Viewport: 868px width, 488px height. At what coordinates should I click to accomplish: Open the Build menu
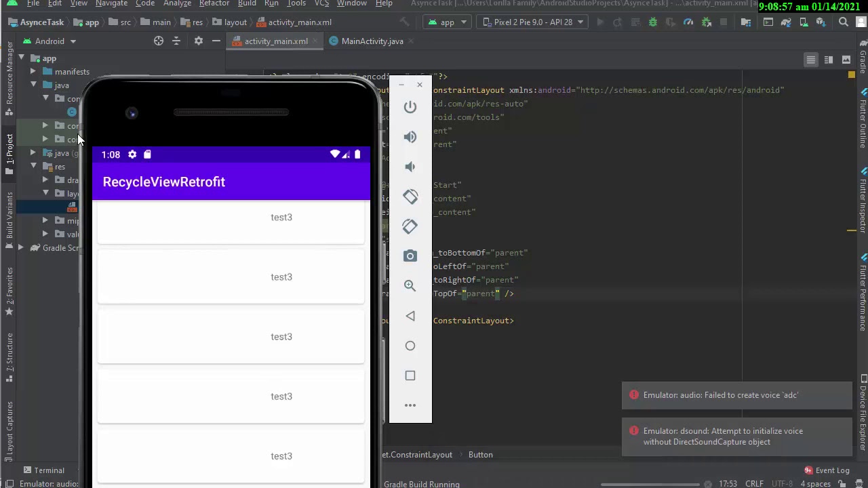pyautogui.click(x=247, y=3)
